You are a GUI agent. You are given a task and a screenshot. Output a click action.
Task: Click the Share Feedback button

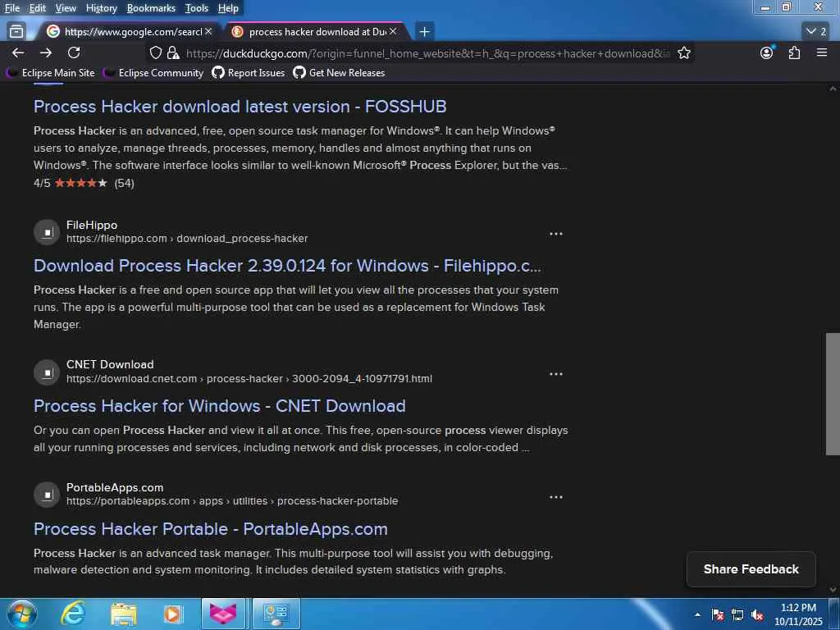751,569
